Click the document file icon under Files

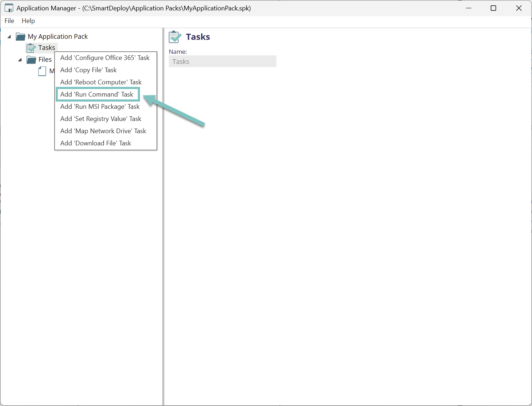(42, 71)
